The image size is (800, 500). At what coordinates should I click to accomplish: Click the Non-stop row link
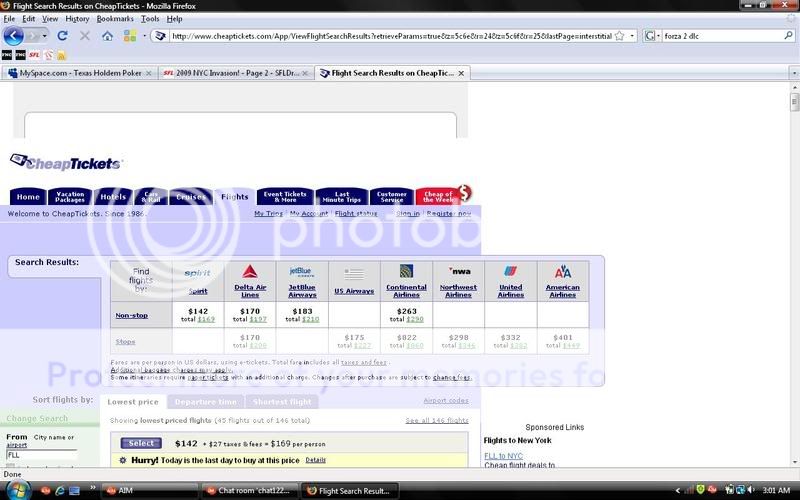point(129,315)
